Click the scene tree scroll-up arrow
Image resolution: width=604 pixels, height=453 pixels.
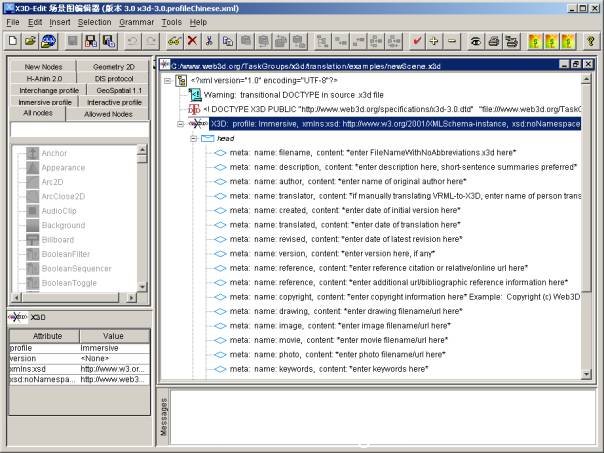click(586, 79)
